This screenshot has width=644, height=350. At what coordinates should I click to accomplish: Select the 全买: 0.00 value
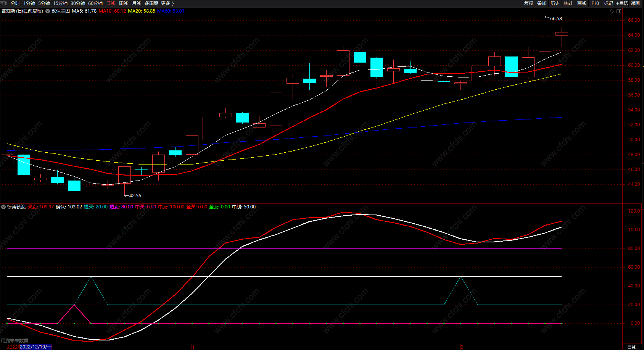[197, 207]
